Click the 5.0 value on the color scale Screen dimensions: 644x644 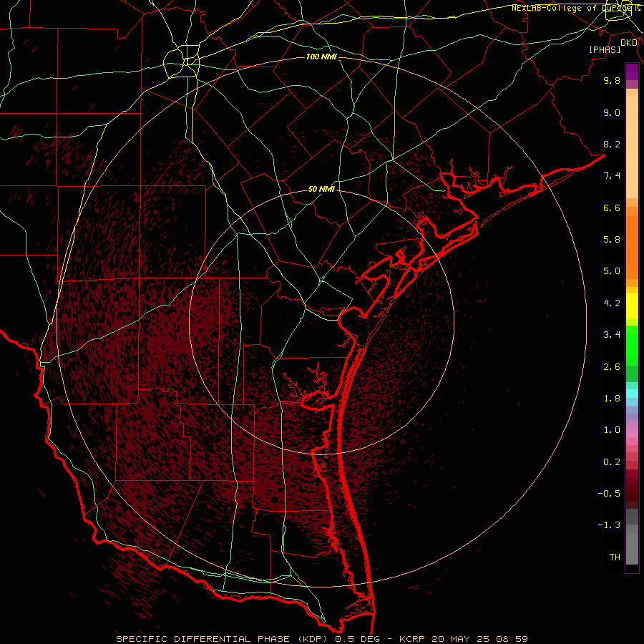(x=612, y=271)
